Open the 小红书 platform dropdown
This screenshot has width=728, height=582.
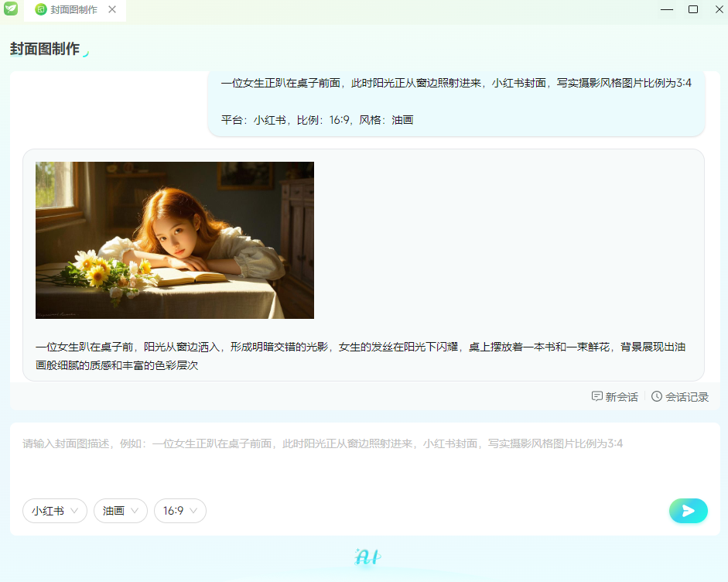55,511
